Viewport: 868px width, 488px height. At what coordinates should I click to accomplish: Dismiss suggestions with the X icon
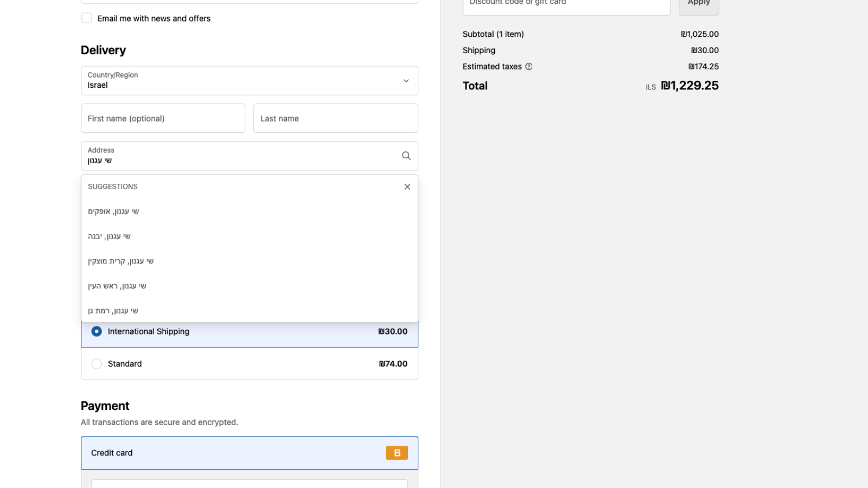point(407,187)
